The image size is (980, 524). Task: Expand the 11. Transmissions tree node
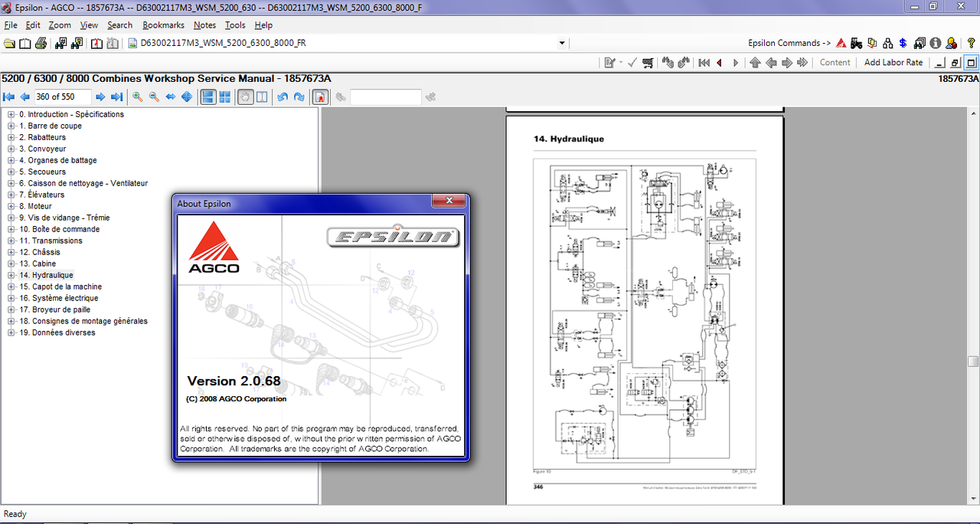click(11, 241)
